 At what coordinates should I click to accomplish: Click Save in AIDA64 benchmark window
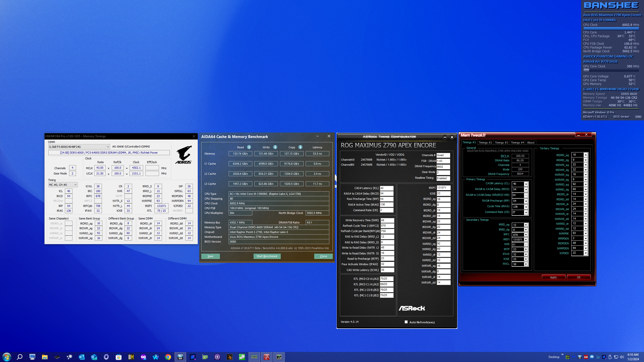pyautogui.click(x=211, y=256)
